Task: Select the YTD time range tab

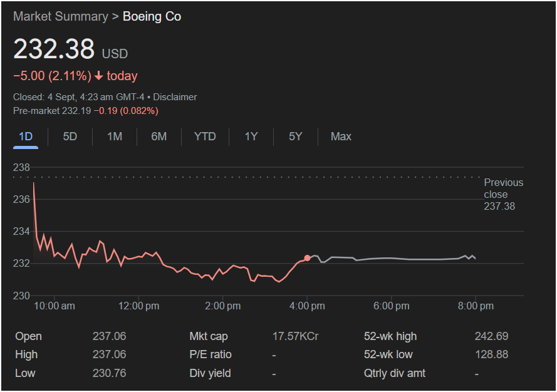Action: 205,137
